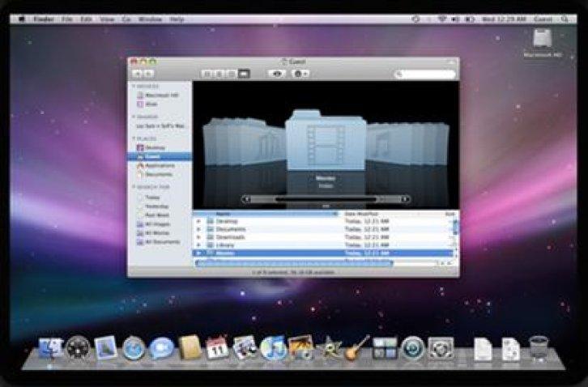Collapse the PLACES sidebar section
This screenshot has height=387, width=588.
[134, 138]
